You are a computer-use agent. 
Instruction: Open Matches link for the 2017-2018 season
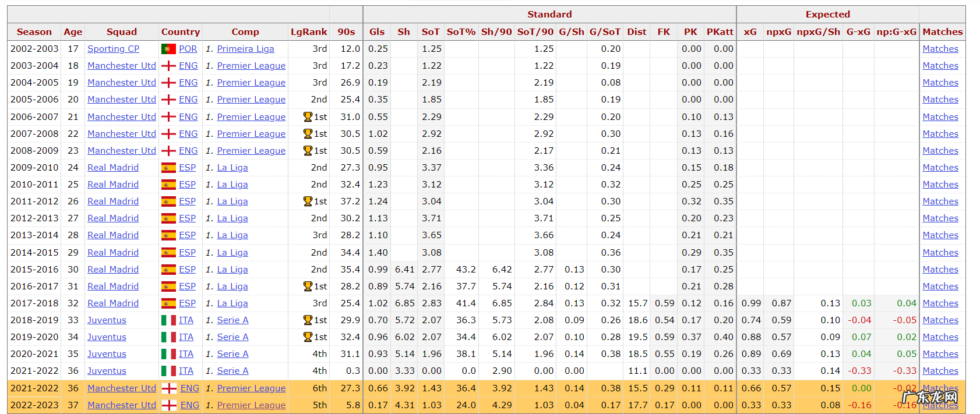click(x=940, y=303)
